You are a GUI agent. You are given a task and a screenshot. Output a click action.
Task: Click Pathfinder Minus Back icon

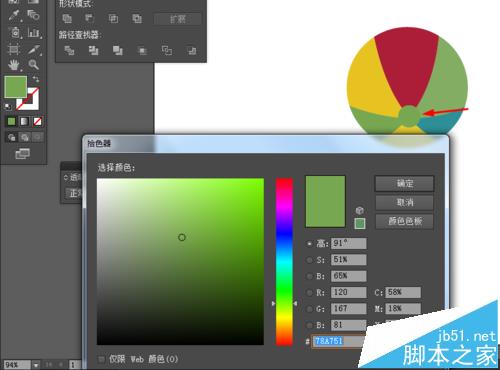tap(192, 50)
